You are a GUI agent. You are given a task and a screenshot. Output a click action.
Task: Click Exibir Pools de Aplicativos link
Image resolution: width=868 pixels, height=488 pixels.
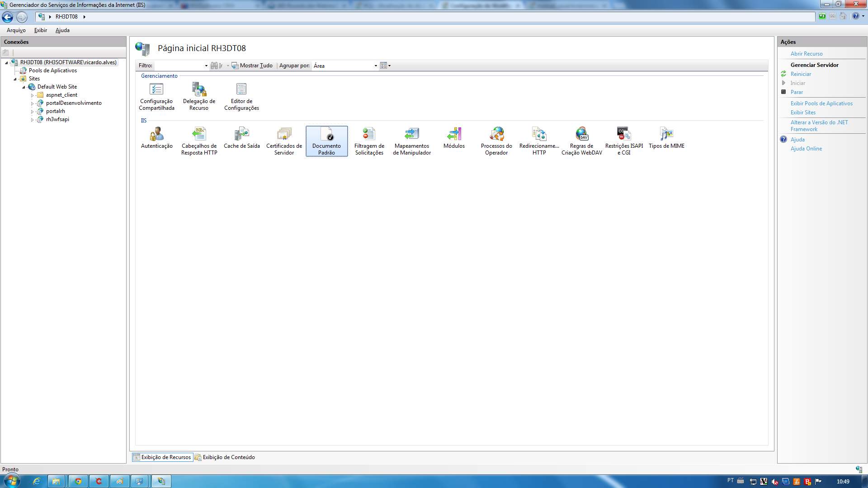(821, 103)
